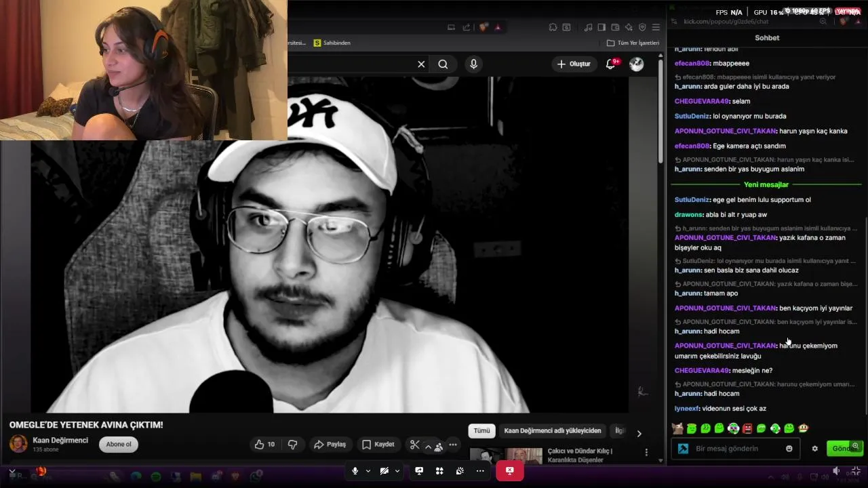Insert the red angry emote
The height and width of the screenshot is (488, 868).
click(747, 428)
